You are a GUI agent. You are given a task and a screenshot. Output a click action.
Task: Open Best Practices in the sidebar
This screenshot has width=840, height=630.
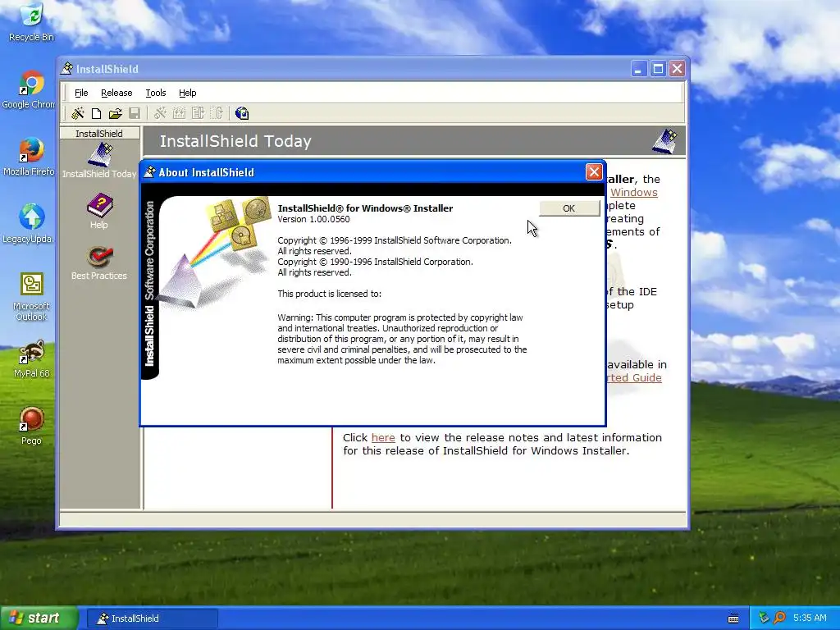tap(99, 263)
